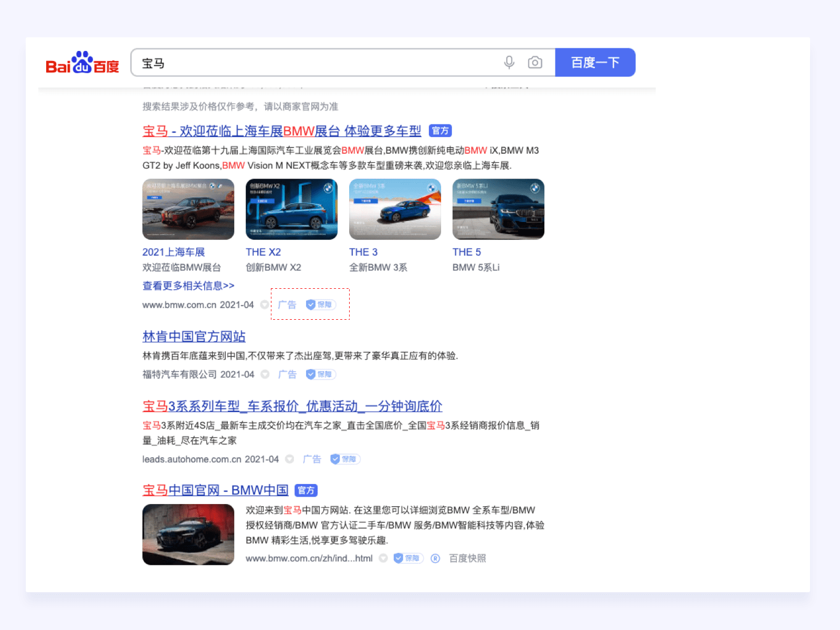The height and width of the screenshot is (630, 840).
Task: Open the 林肯中国官方网站 result title
Action: (194, 337)
